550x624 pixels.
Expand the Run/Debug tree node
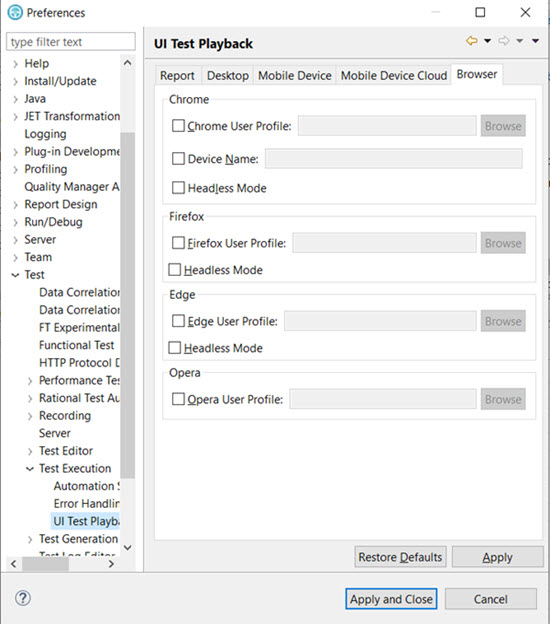pyautogui.click(x=15, y=222)
